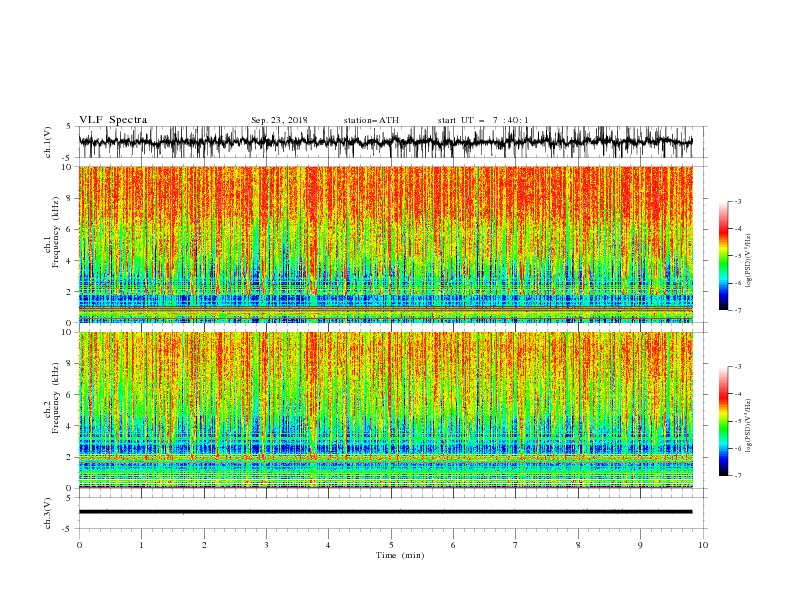Click the "9" tick label on time axis
This screenshot has height=612, width=792.
coord(640,545)
